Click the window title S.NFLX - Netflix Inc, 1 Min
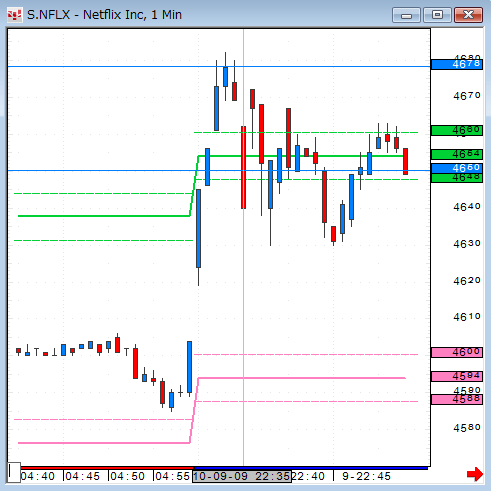The height and width of the screenshot is (491, 491). (104, 15)
